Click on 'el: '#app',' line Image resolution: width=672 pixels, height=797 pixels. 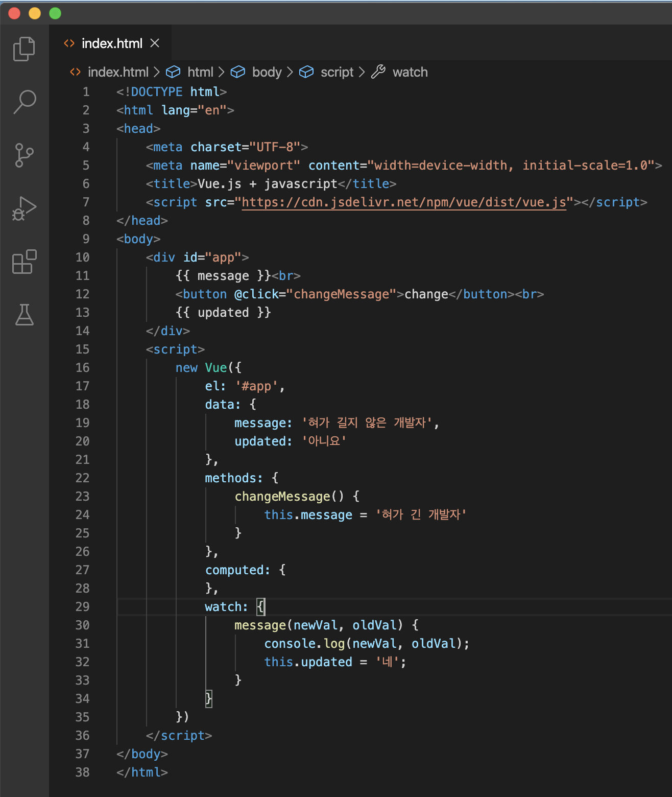(245, 386)
